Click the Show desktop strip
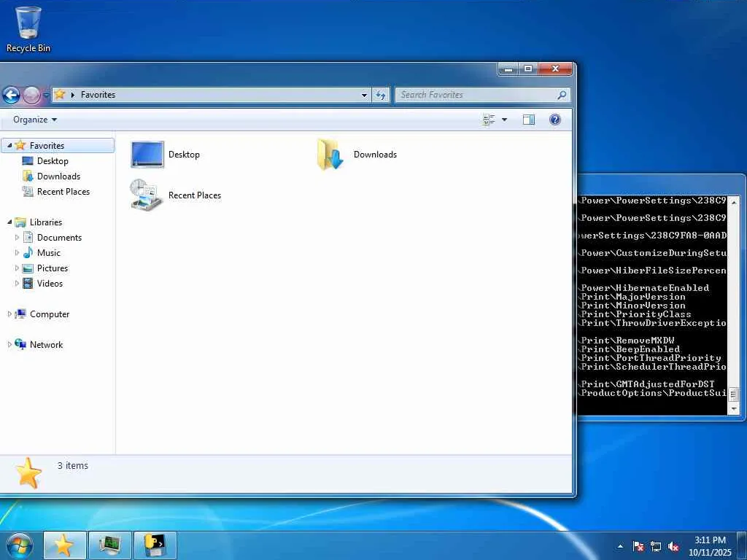 pos(742,545)
